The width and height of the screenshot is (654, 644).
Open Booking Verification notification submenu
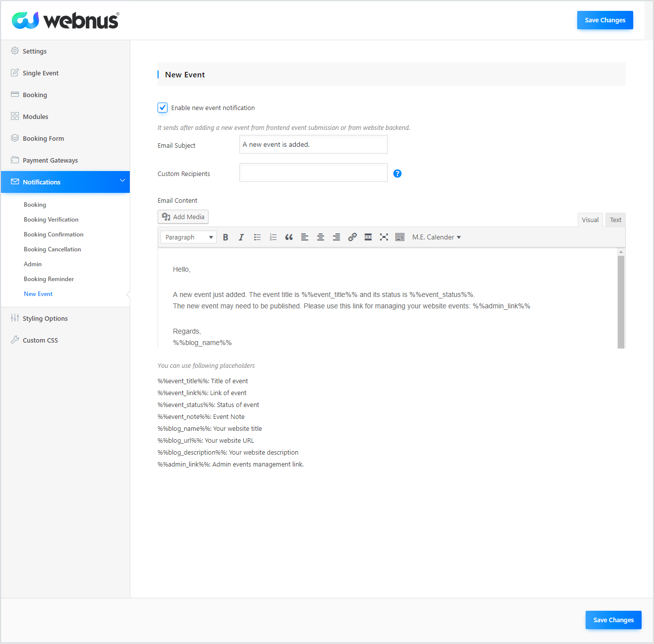(x=51, y=220)
